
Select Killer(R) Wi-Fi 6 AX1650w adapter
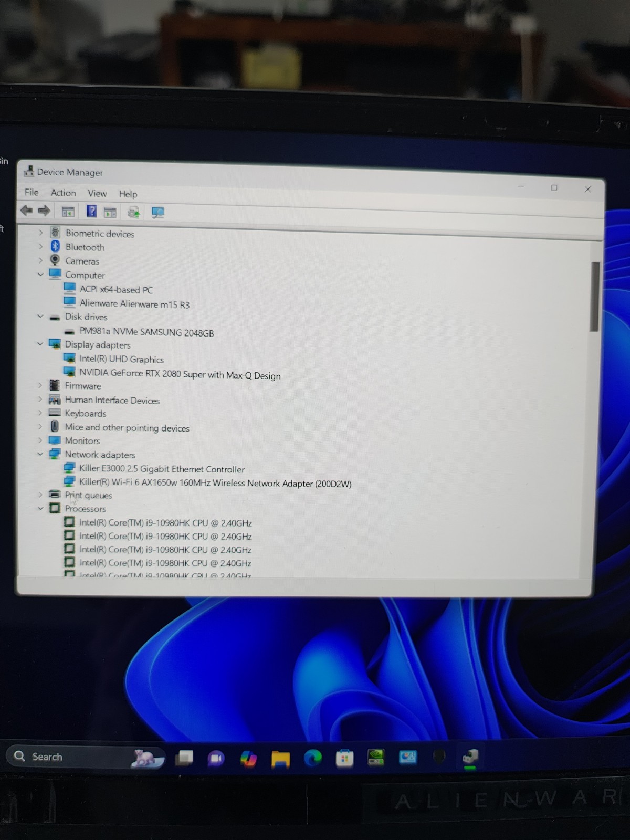click(x=215, y=482)
